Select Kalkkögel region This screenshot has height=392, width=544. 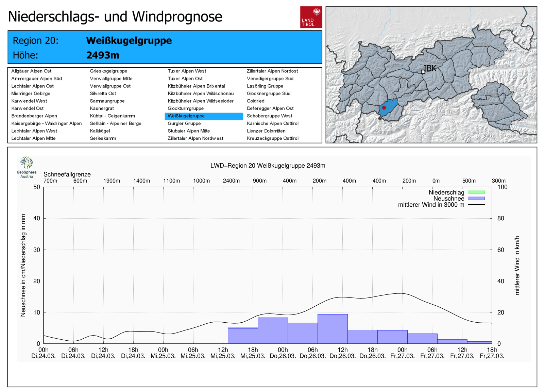coord(100,131)
